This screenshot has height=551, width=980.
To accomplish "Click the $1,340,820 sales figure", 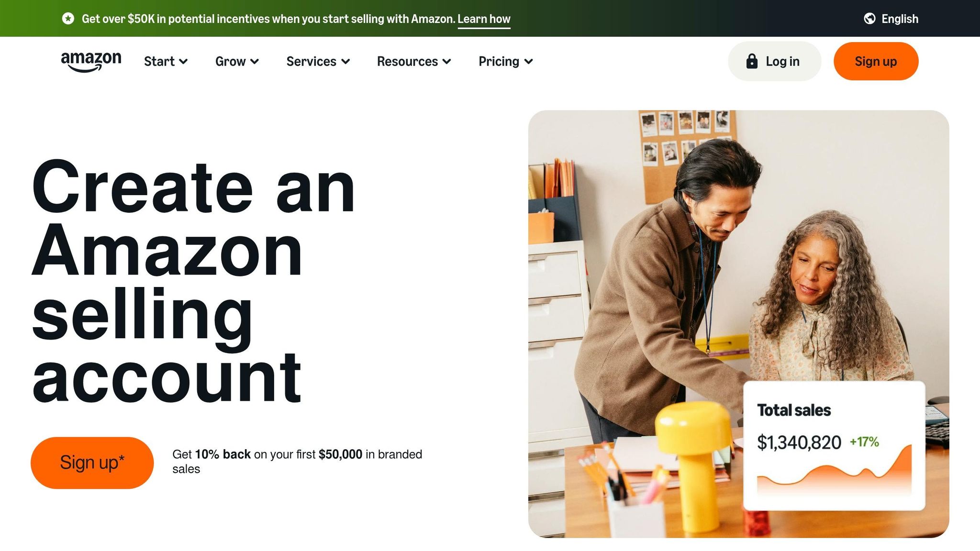I will click(x=799, y=442).
